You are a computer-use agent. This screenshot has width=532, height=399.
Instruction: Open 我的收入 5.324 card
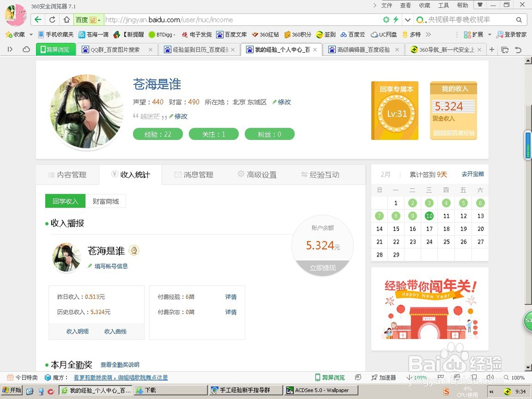[454, 111]
